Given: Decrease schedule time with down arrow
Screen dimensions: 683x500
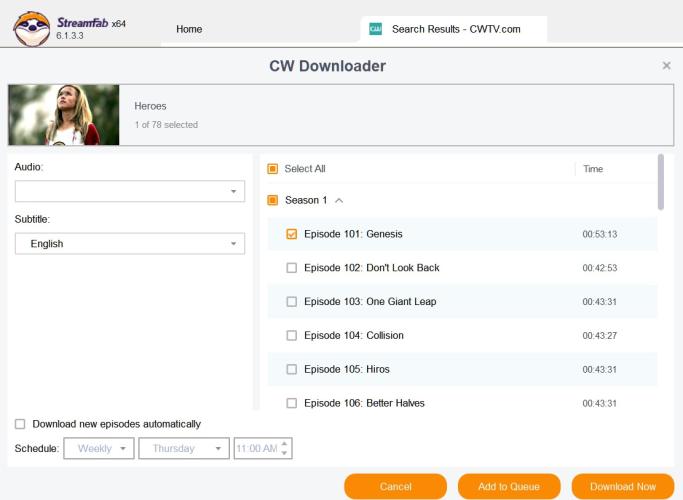Looking at the screenshot, I should [284, 453].
